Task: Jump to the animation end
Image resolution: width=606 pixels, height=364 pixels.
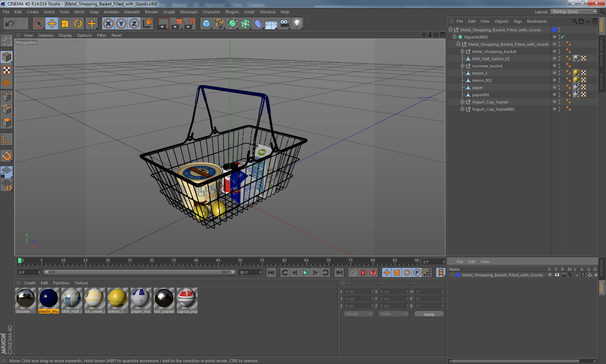Action: tap(339, 272)
